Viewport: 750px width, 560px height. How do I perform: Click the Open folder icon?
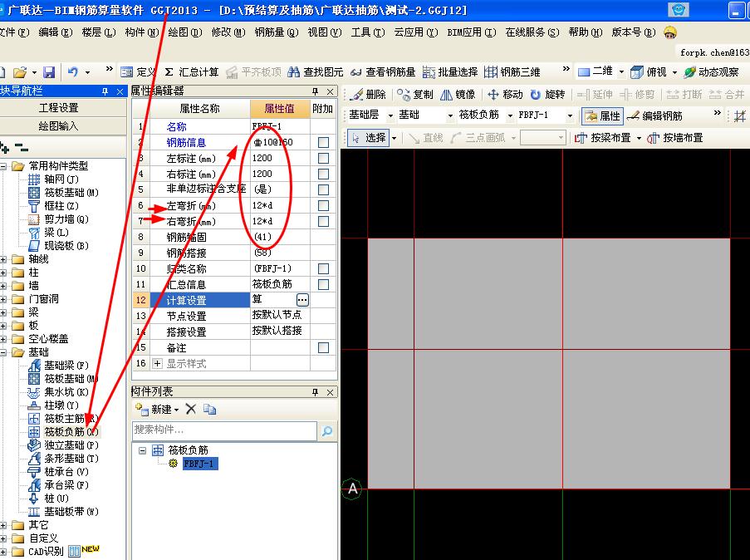pos(20,72)
